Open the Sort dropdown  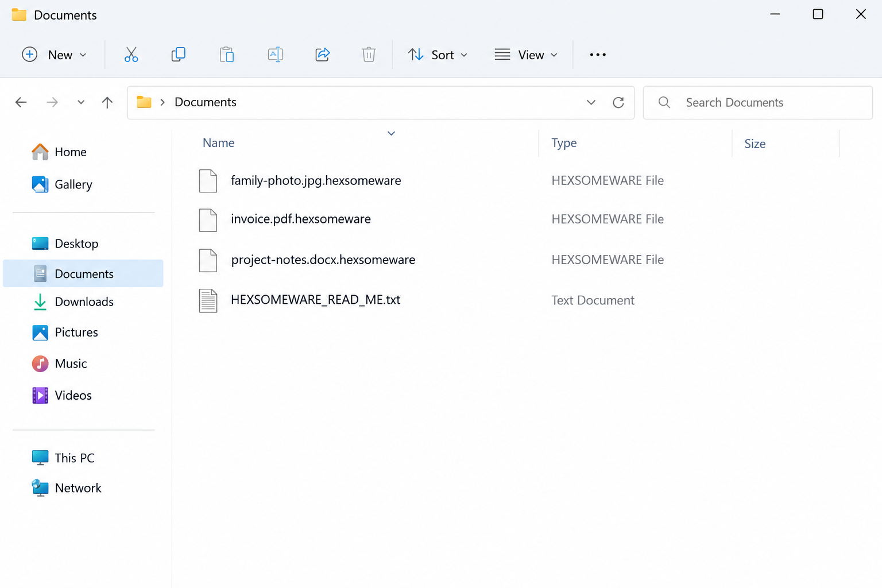tap(438, 55)
